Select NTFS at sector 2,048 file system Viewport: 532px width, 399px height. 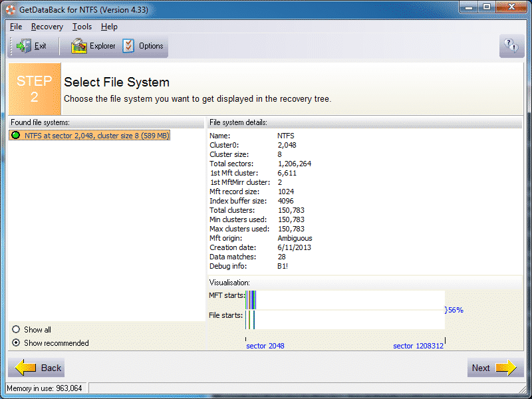(x=96, y=136)
